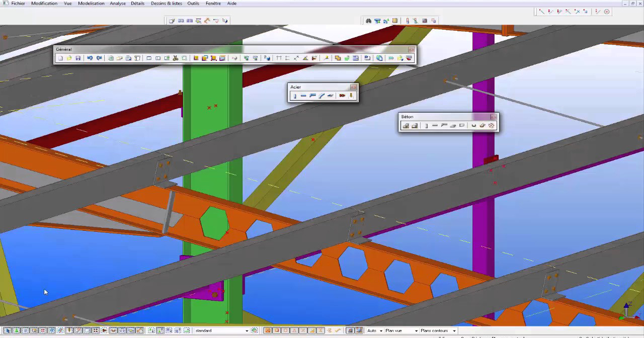Open the Dessins & listes menu
The width and height of the screenshot is (644, 338).
click(167, 4)
